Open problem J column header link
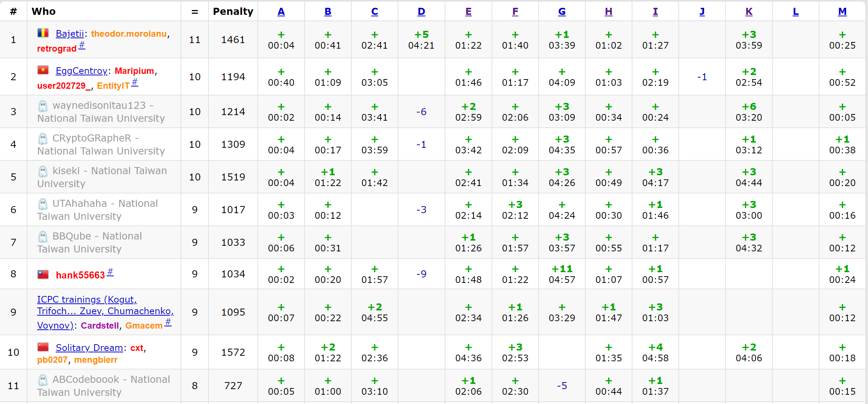Viewport: 868px width, 404px height. pyautogui.click(x=702, y=12)
